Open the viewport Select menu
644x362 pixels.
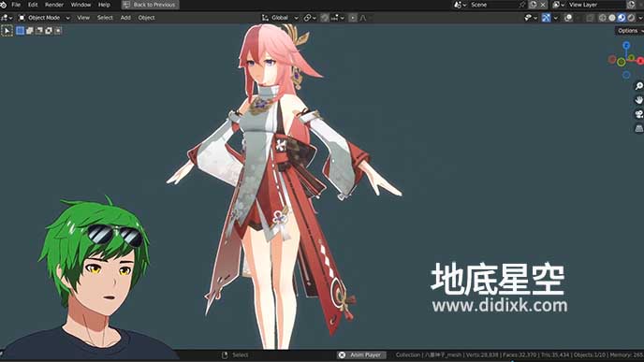[x=105, y=18]
